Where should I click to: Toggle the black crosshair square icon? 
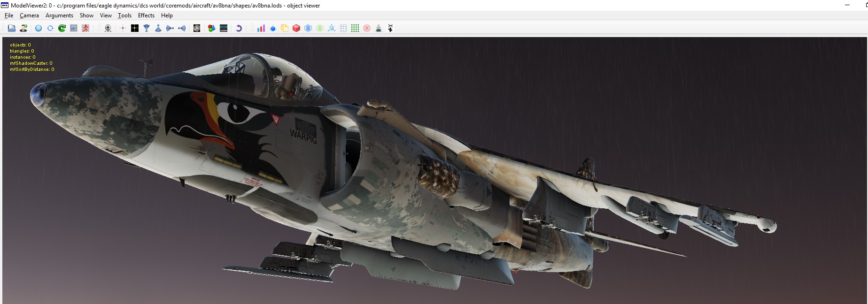(x=135, y=28)
